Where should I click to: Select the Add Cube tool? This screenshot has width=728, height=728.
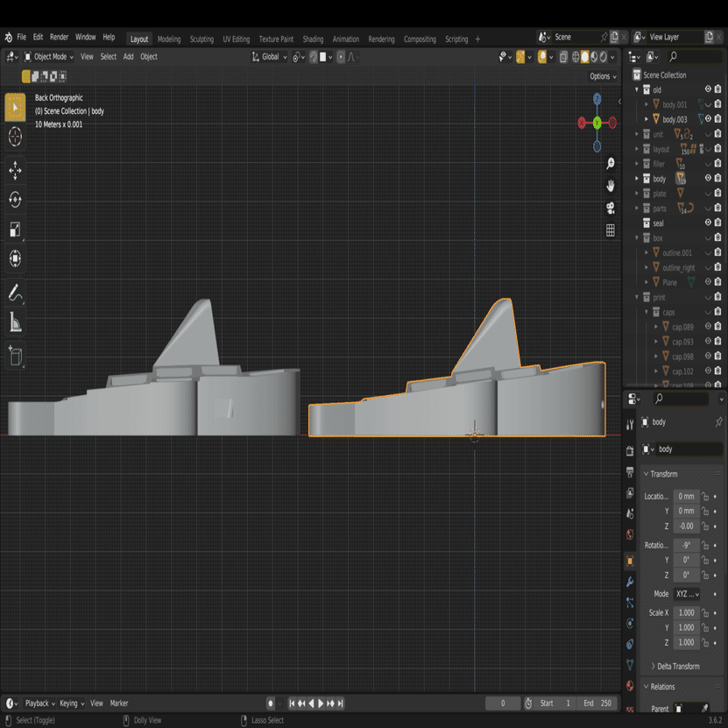pos(15,356)
